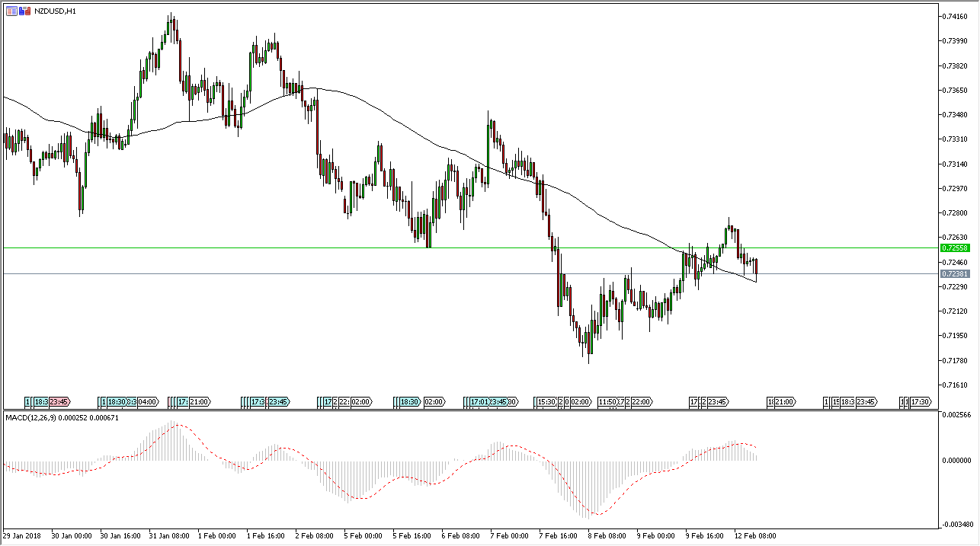Click the Market Depth icon at top-left
980x546 pixels.
click(x=11, y=11)
